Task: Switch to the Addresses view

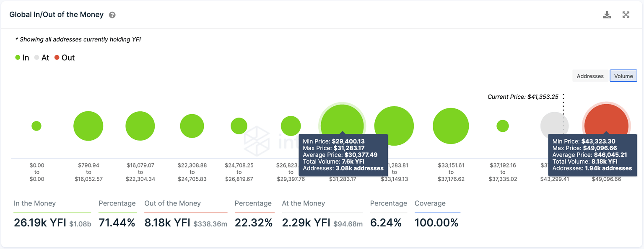Action: coord(589,76)
